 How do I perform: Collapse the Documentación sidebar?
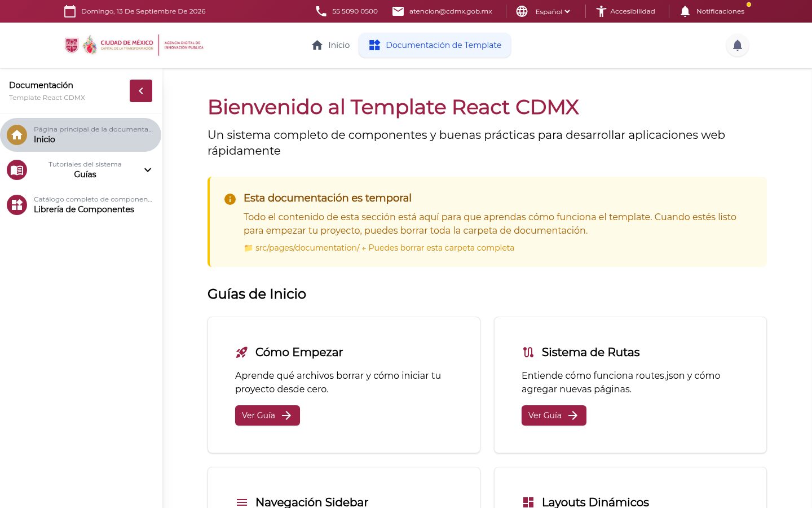pos(141,91)
